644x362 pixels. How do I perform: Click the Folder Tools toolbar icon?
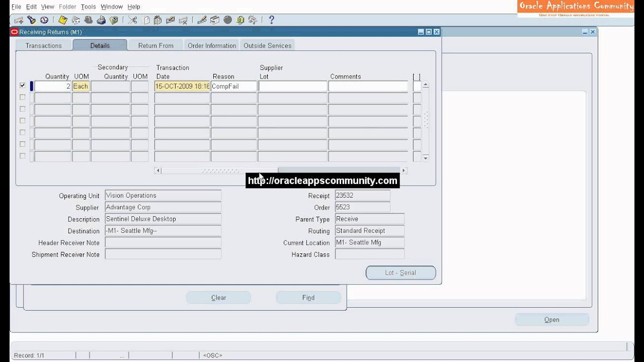coord(253,20)
